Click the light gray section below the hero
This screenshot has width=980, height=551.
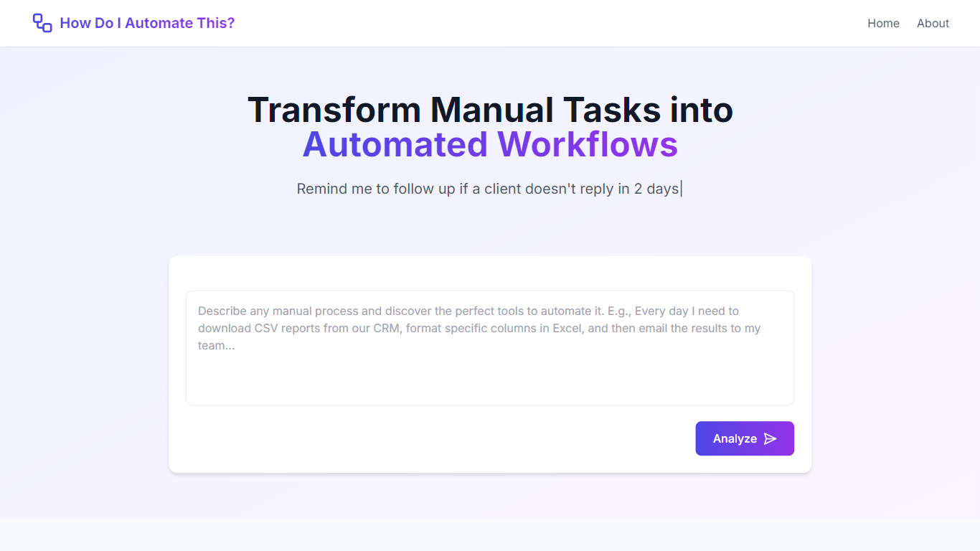pos(490,534)
